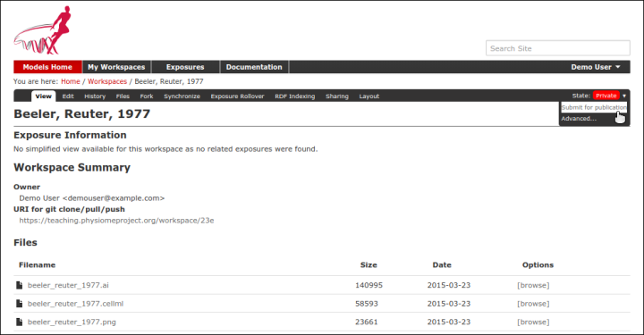Open the Synchronize tab
Screen dimensions: 644x335
click(x=182, y=96)
